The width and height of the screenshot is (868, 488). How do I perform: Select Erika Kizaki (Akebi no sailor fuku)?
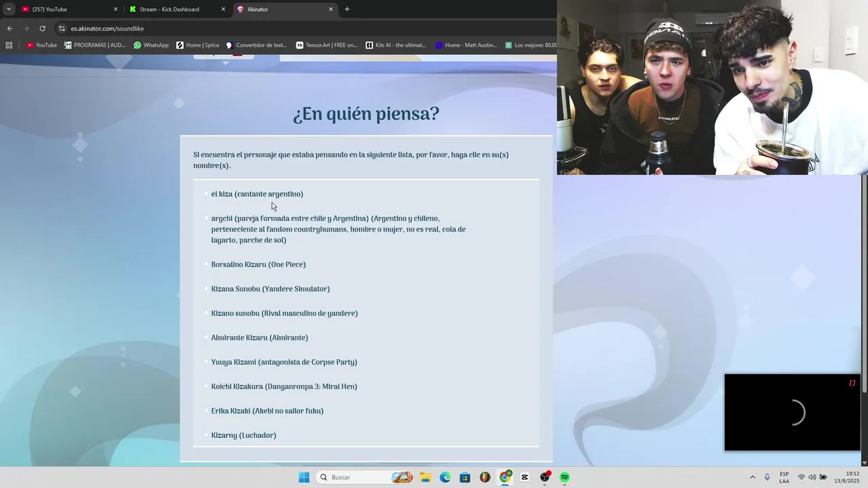pos(267,411)
